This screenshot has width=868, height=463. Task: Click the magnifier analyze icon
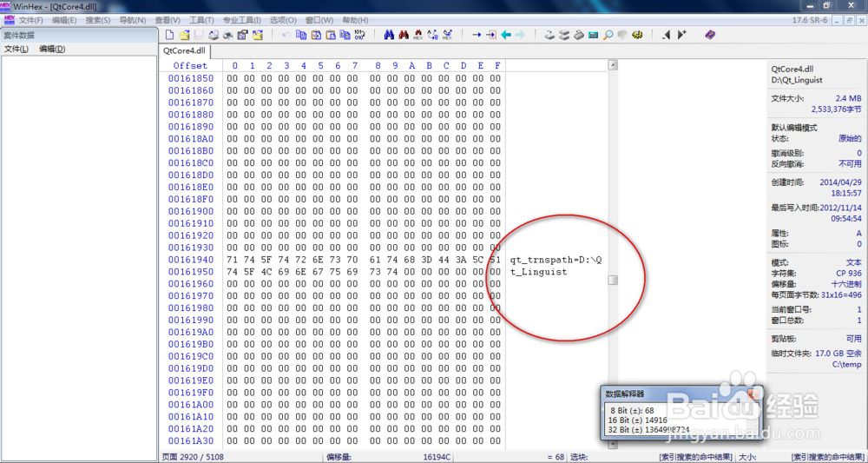[608, 35]
